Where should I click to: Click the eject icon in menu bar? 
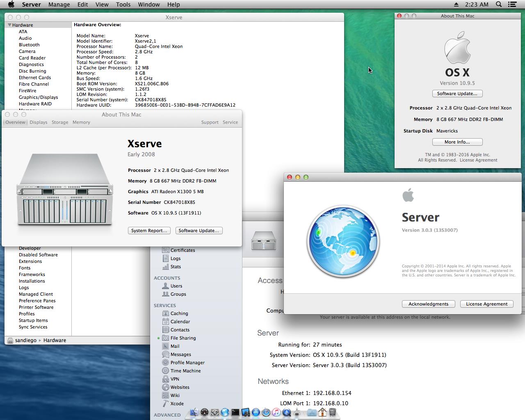[x=456, y=5]
